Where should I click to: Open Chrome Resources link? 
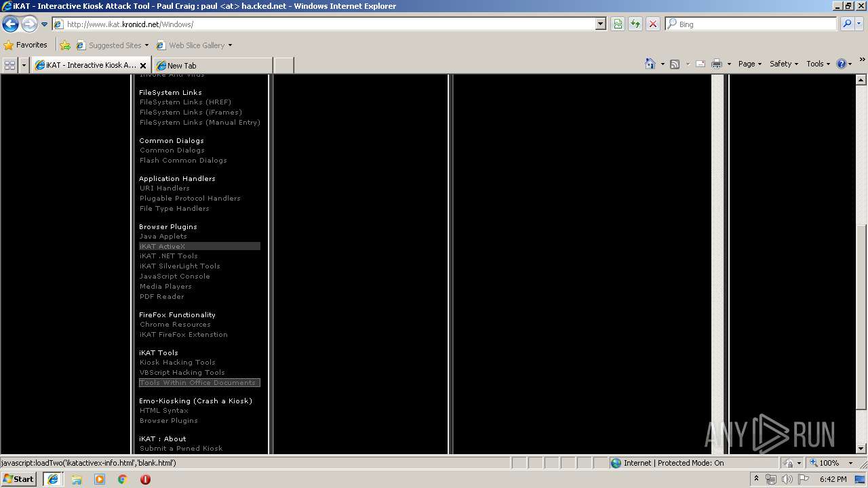tap(175, 325)
